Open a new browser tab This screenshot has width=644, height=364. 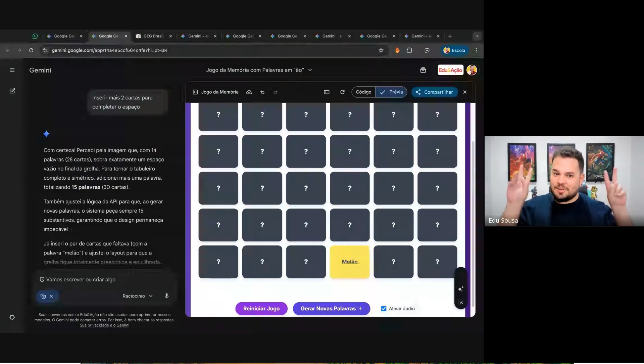[x=450, y=36]
